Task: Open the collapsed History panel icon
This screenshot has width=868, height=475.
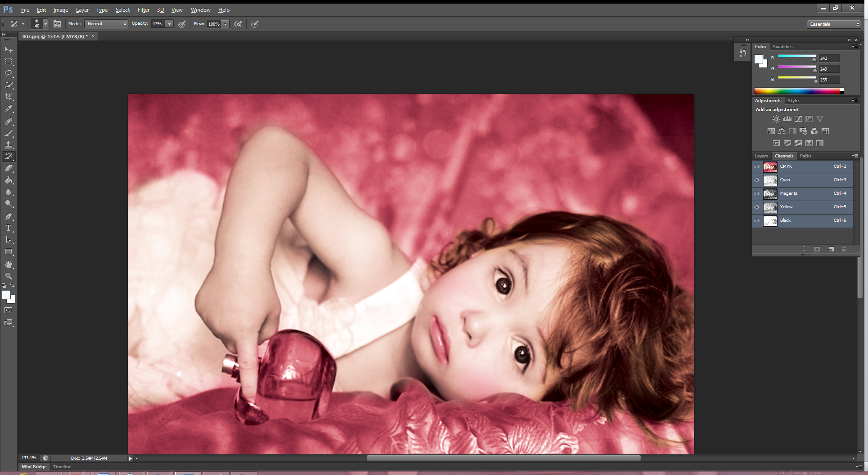Action: pyautogui.click(x=742, y=53)
